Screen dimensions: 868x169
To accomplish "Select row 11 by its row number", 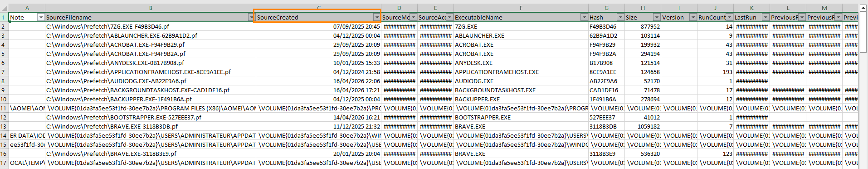I will click(4, 108).
